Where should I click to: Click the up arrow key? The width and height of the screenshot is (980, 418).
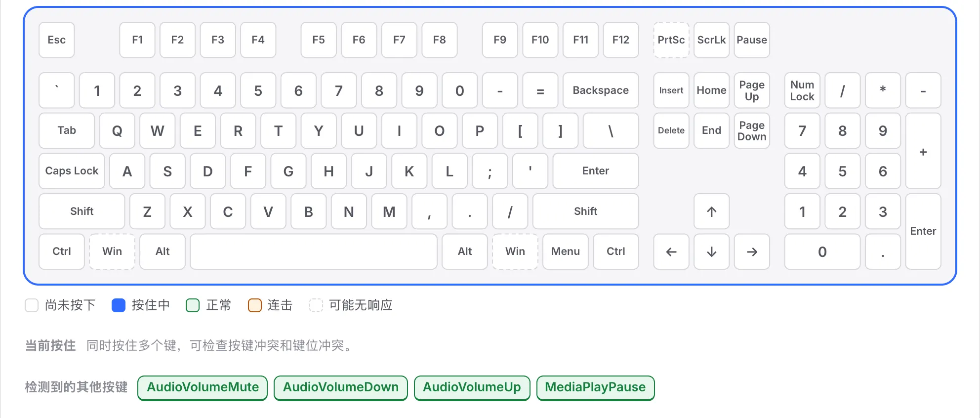point(711,211)
